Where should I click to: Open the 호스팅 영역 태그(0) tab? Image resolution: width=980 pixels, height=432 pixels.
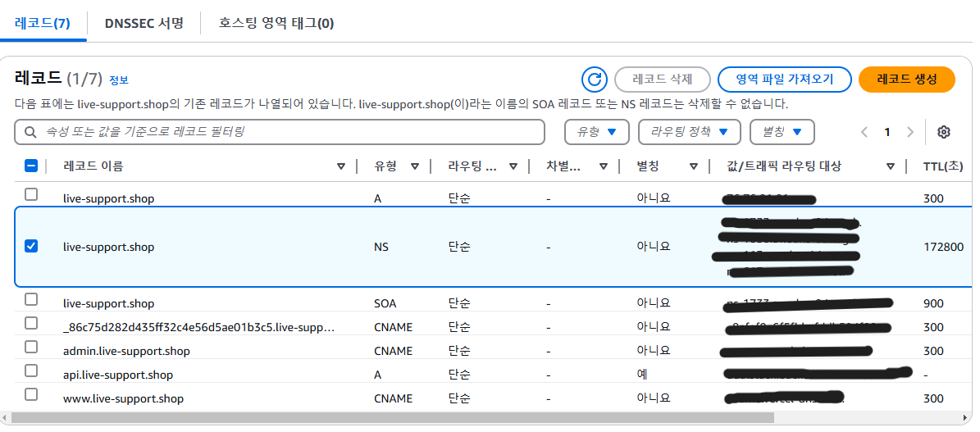click(276, 23)
